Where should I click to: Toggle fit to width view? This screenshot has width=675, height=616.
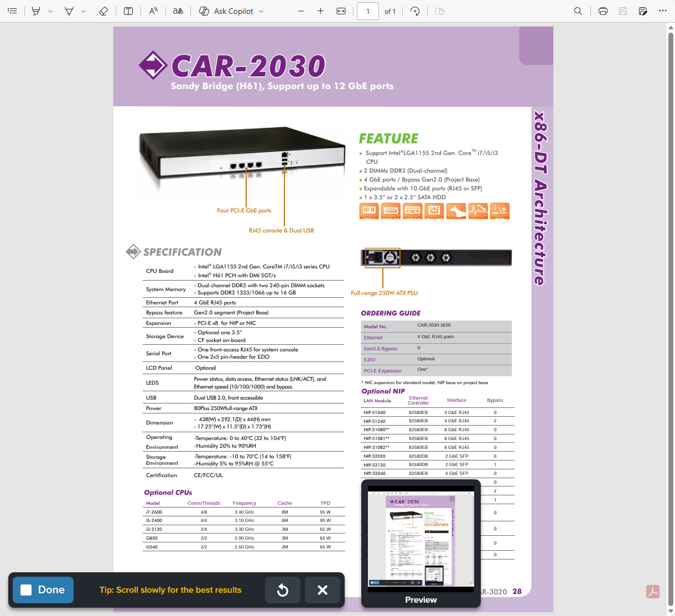(x=341, y=11)
